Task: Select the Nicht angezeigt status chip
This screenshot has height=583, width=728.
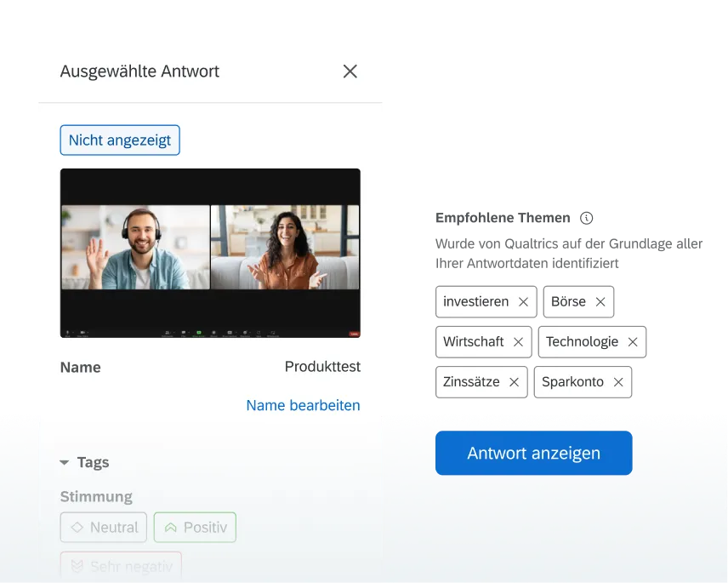Action: tap(119, 140)
